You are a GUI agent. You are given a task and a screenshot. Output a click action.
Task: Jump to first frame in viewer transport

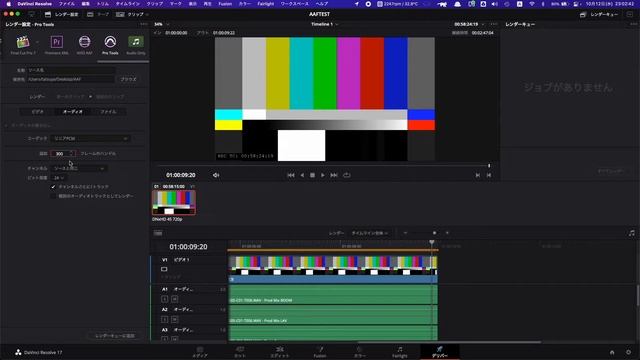coord(291,175)
